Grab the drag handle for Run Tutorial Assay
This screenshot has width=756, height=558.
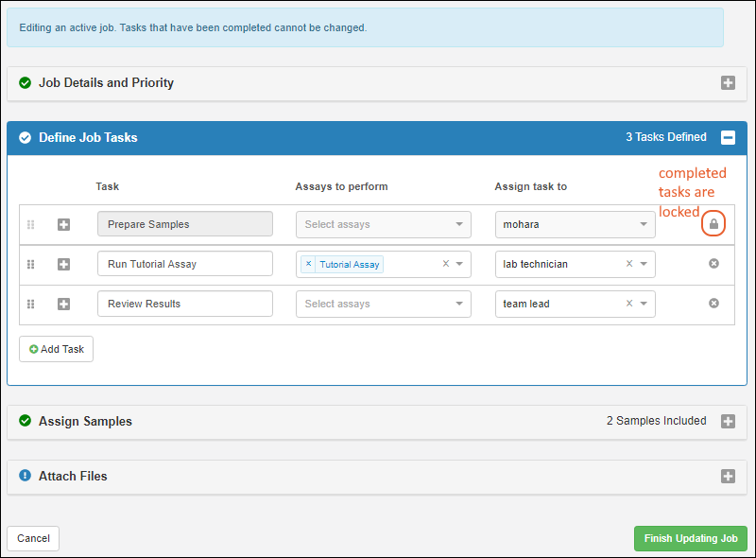pyautogui.click(x=30, y=264)
